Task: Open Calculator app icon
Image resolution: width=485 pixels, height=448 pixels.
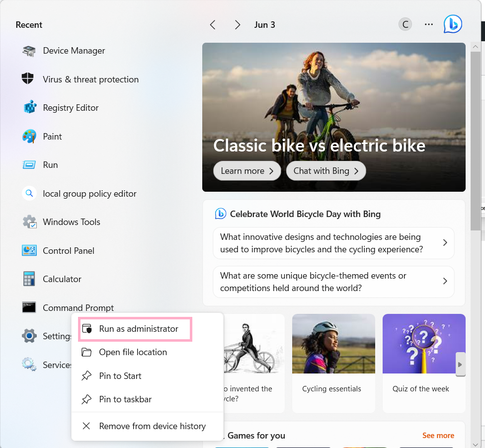Action: [29, 279]
